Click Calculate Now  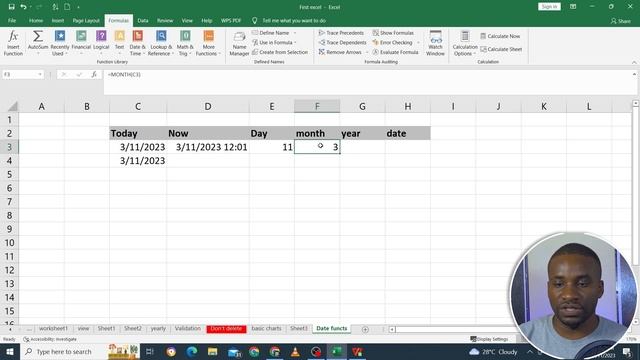pyautogui.click(x=500, y=36)
